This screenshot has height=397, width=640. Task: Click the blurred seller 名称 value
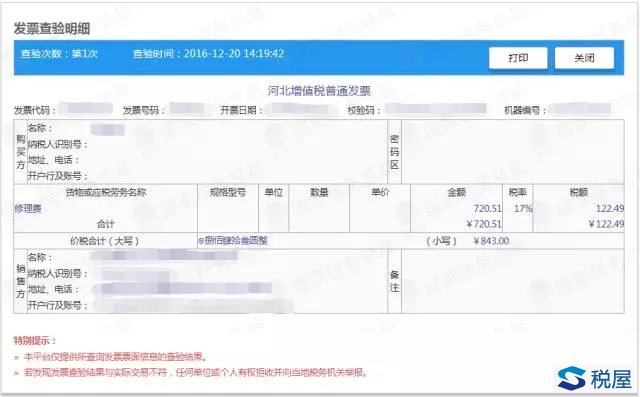(163, 256)
